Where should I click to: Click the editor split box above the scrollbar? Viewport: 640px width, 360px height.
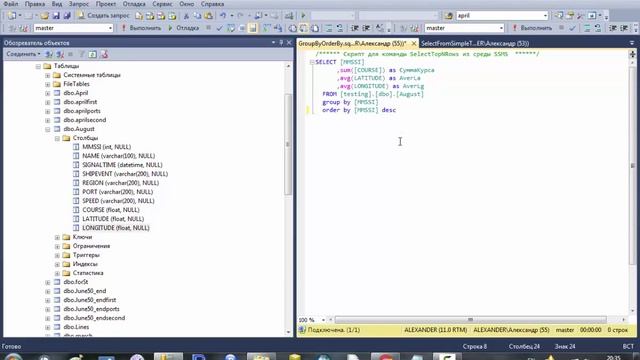(632, 53)
